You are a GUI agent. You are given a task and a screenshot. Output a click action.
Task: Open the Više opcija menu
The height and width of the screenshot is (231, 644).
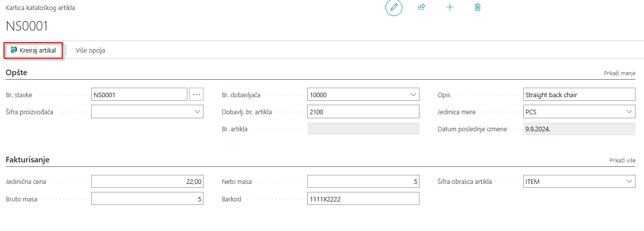click(90, 51)
